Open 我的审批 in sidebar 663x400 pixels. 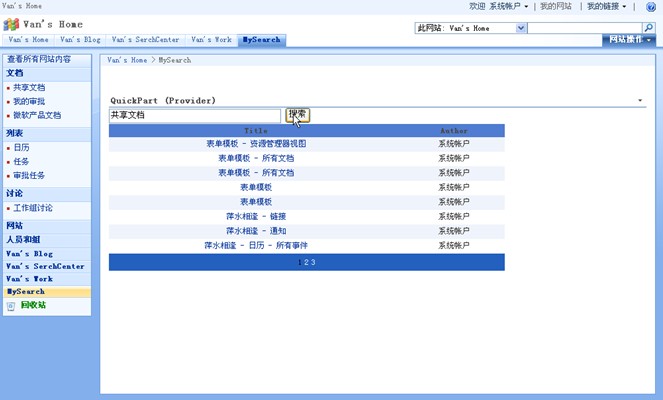coord(29,101)
